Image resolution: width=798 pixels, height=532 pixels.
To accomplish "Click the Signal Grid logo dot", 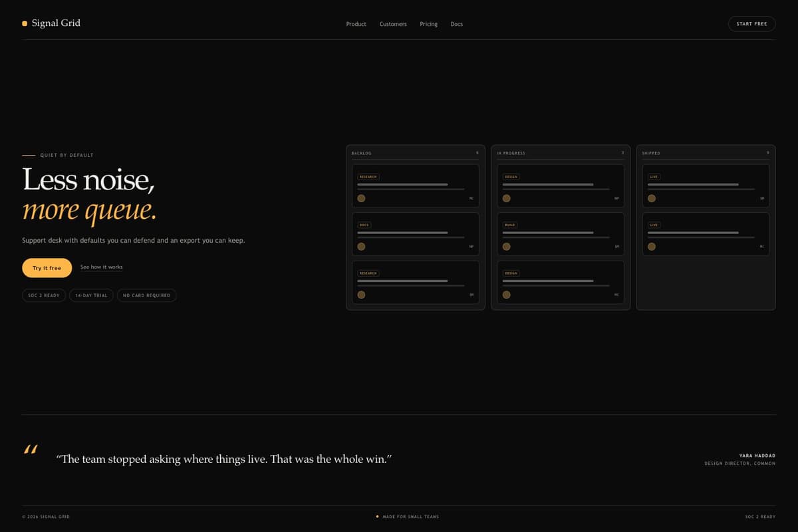I will [25, 23].
